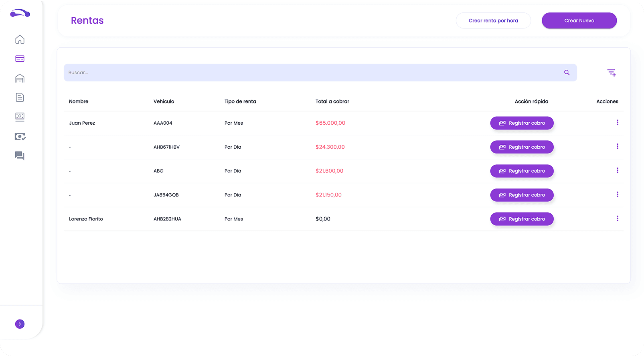
Task: Open the card payments sidebar icon
Action: tap(20, 59)
